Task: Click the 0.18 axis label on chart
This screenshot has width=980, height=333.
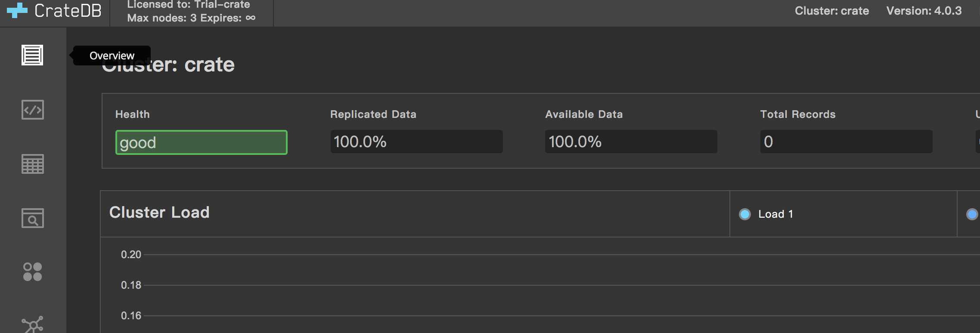Action: 131,285
